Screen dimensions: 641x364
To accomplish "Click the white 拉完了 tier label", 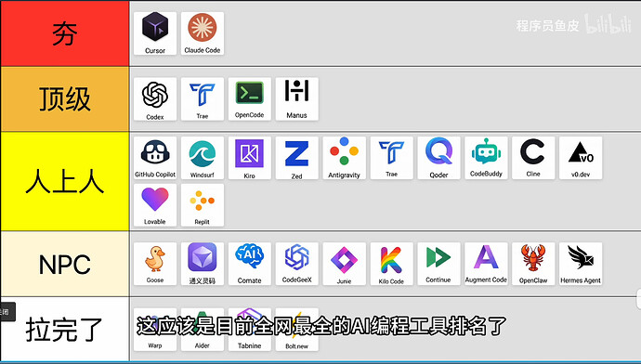I will [65, 330].
